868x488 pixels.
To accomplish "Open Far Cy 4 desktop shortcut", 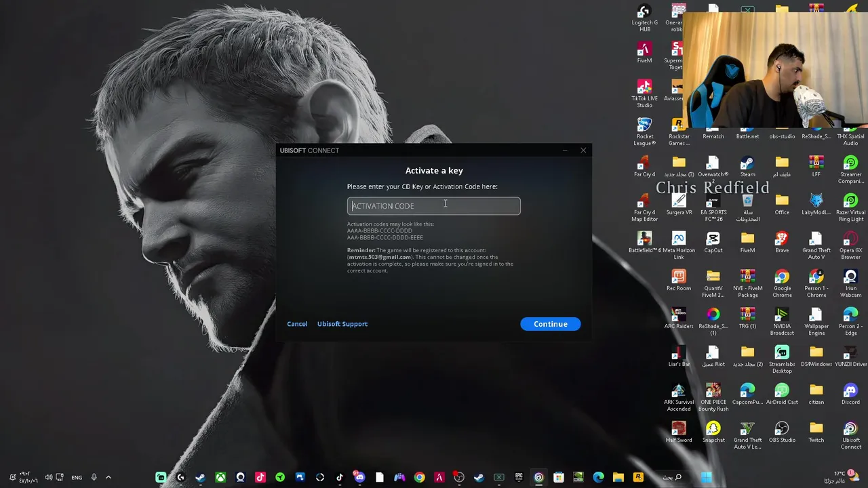I will pos(644,167).
